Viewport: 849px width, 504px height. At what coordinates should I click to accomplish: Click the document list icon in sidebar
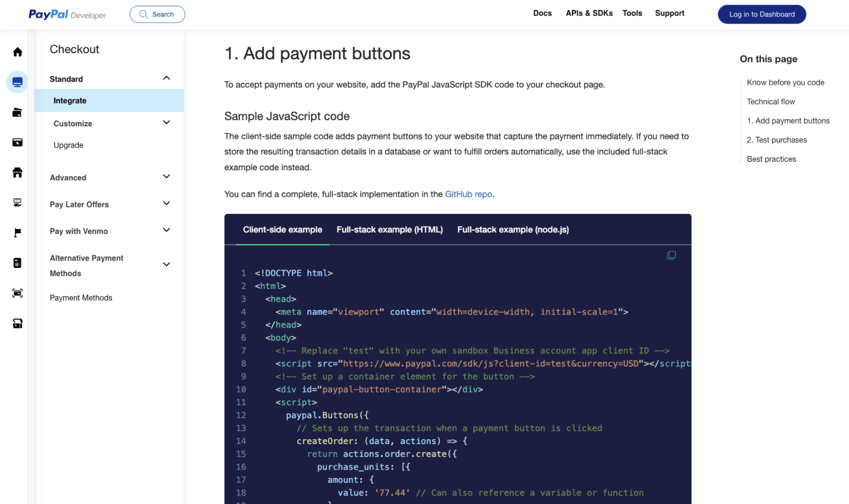pyautogui.click(x=18, y=263)
